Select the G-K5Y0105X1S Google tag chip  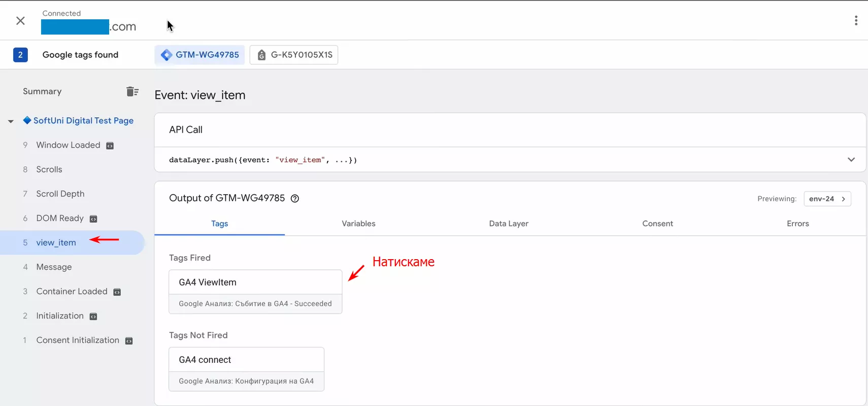click(x=294, y=55)
